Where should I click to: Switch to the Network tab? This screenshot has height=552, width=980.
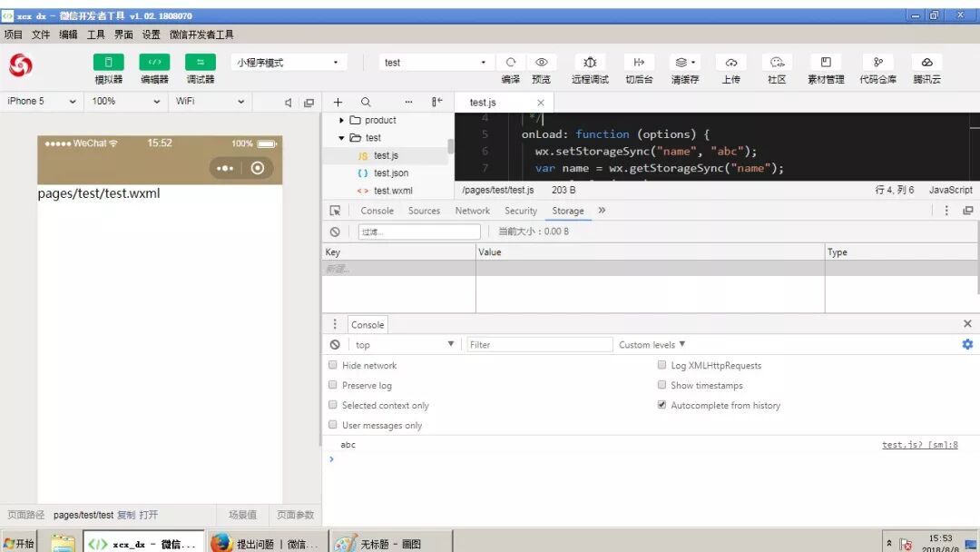click(x=473, y=211)
